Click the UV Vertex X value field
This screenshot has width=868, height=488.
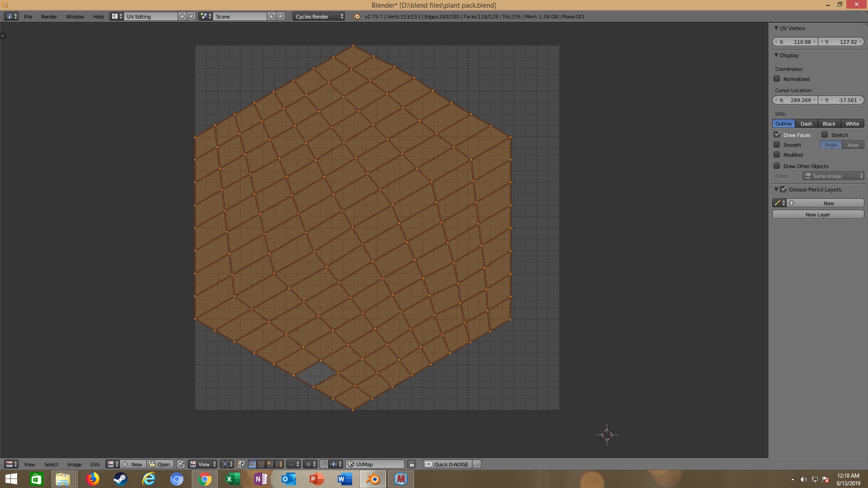[x=795, y=42]
